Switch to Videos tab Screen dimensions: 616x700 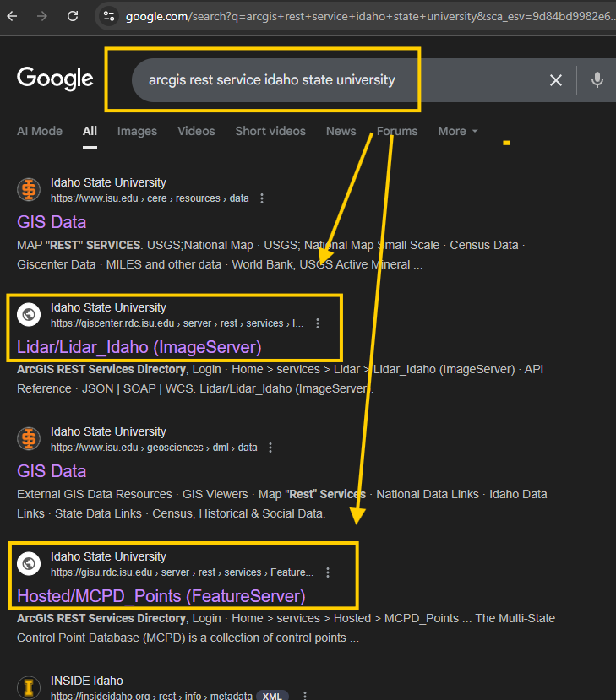(x=196, y=131)
